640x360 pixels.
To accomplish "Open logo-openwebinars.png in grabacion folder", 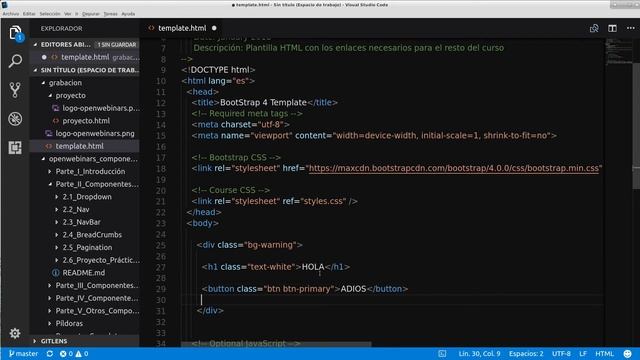I will coord(95,133).
